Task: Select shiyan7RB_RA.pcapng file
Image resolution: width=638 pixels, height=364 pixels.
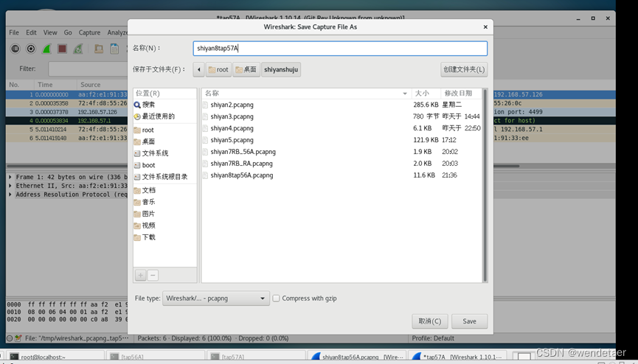Action: click(342, 164)
